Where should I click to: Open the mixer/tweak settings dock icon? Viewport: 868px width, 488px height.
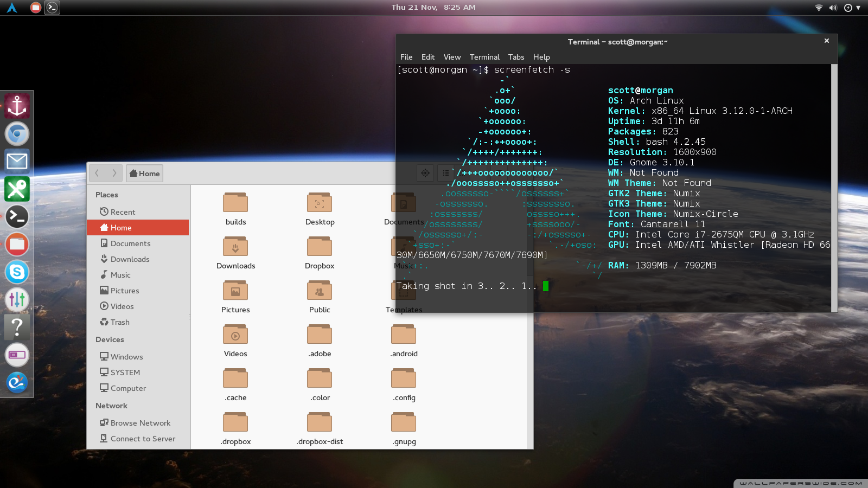point(17,299)
